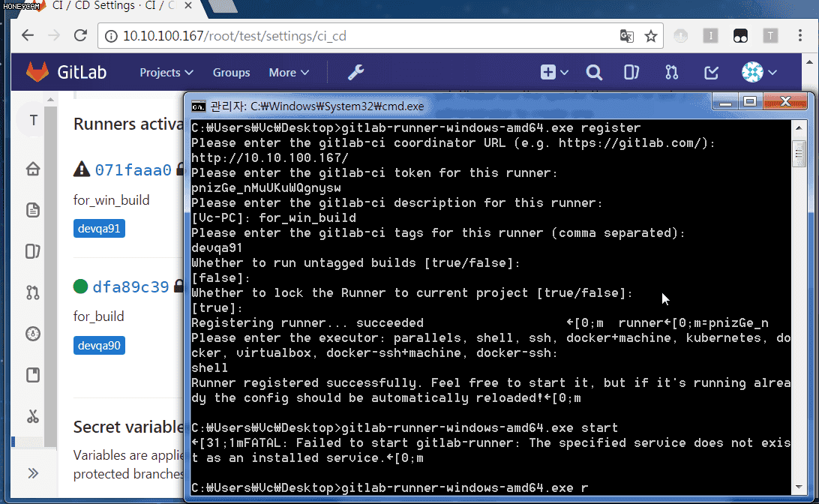Open the Admin area wrench icon
819x504 pixels.
[355, 72]
